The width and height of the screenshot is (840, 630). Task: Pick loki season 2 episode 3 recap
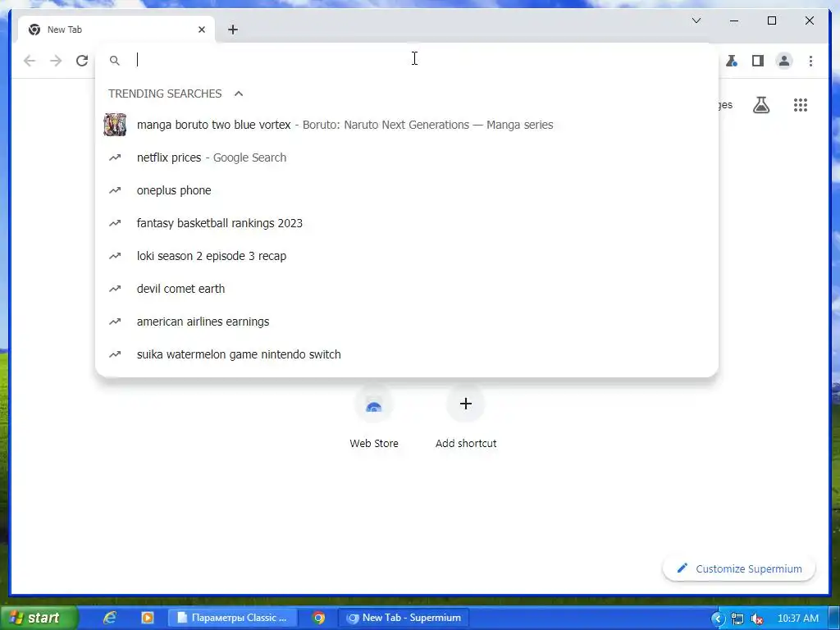(407, 256)
